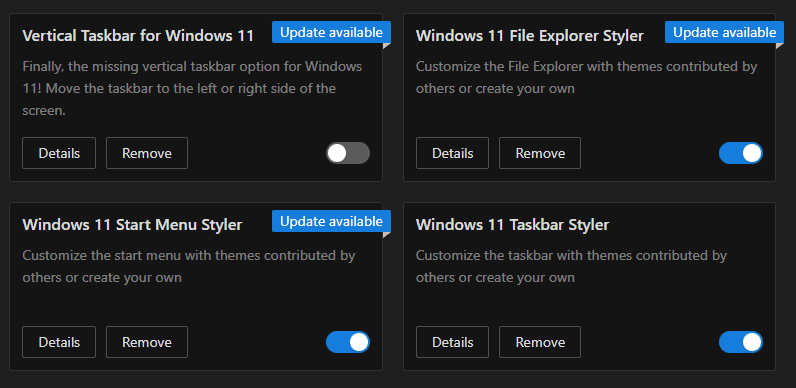This screenshot has width=796, height=388.
Task: Click the 'Customize the start menu with themes' description
Action: pos(189,266)
